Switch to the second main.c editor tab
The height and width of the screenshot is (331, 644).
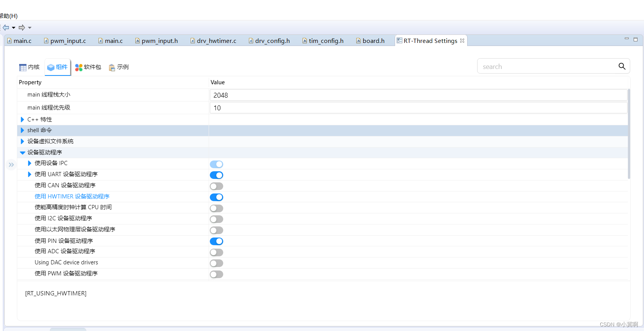pos(111,41)
